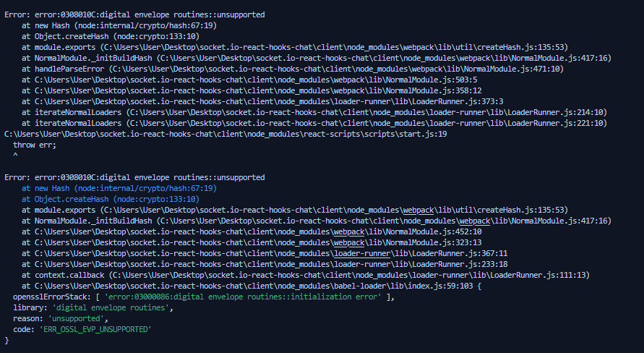This screenshot has height=353, width=644.
Task: Select 'at handleParseError' stack trace line
Action: point(293,69)
